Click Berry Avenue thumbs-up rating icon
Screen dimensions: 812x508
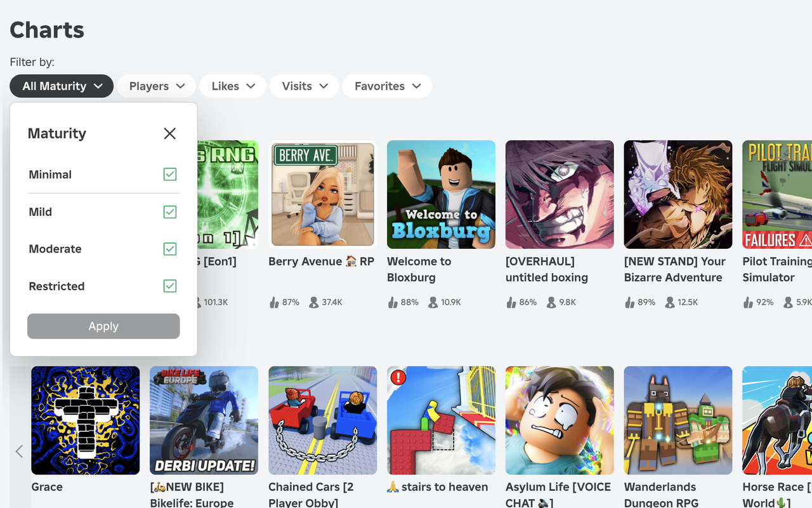click(274, 302)
